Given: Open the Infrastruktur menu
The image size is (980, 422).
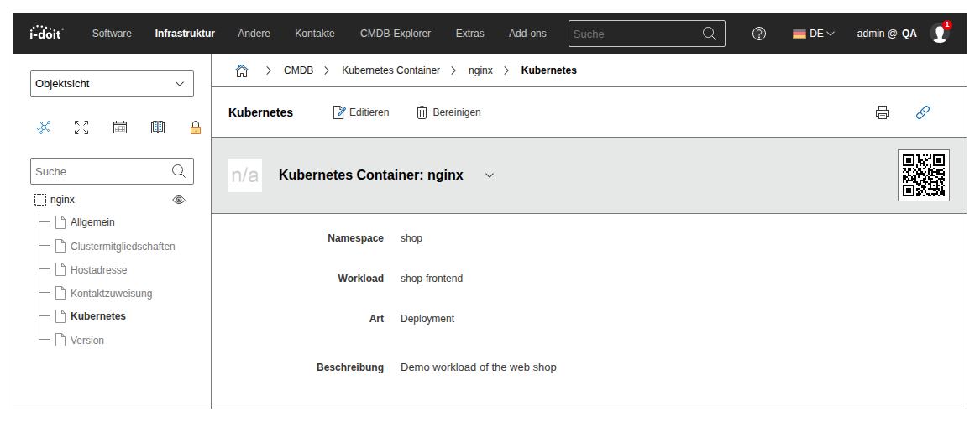Looking at the screenshot, I should (x=185, y=34).
